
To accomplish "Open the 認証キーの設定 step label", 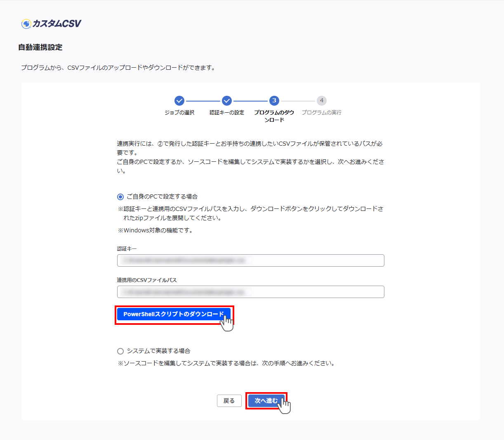I will 226,112.
